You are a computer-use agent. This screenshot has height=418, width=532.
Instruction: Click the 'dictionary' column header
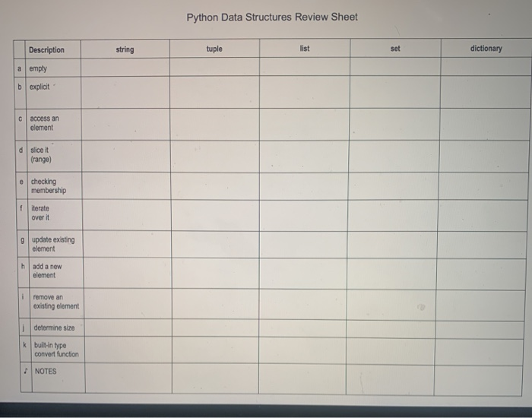pos(486,48)
